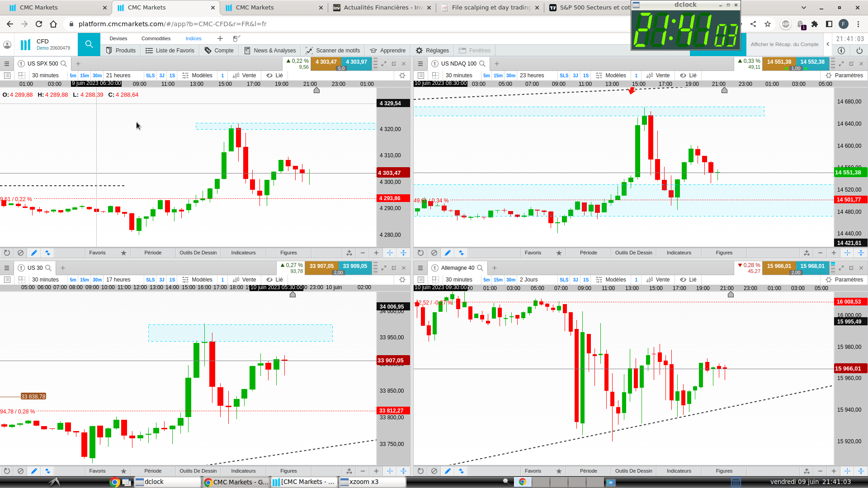
Task: Open US SPX 500 chart settings gear
Action: [402, 75]
